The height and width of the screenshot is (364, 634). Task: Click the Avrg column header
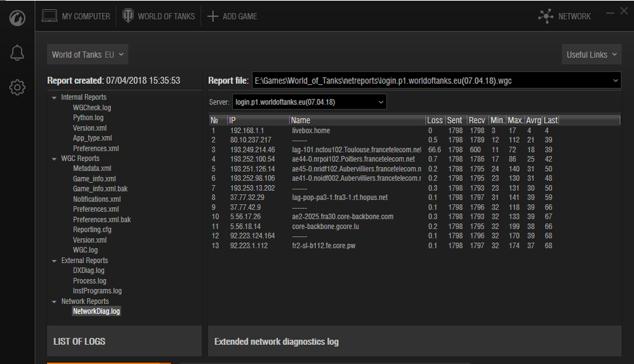(x=533, y=120)
